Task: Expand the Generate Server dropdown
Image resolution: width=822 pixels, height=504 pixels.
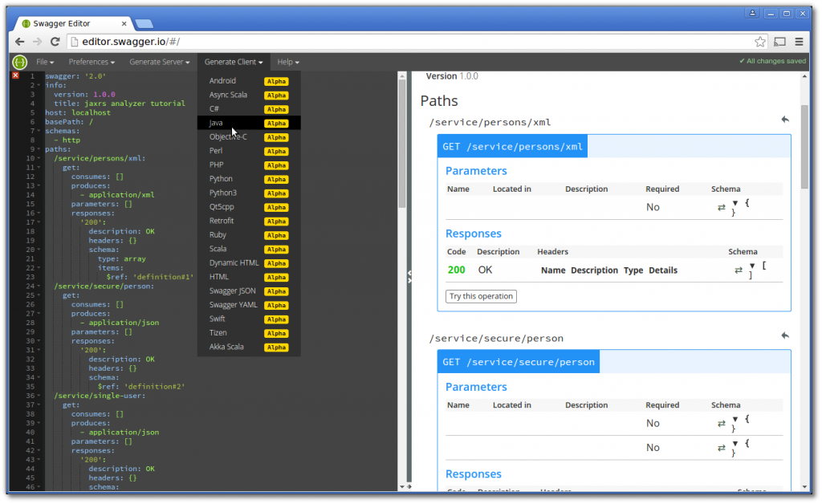Action: pyautogui.click(x=159, y=62)
